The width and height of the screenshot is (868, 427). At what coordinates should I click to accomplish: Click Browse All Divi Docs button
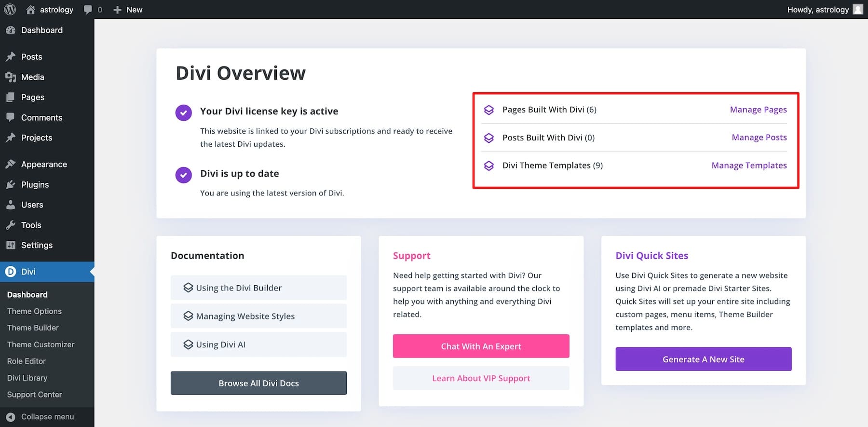[x=258, y=383]
